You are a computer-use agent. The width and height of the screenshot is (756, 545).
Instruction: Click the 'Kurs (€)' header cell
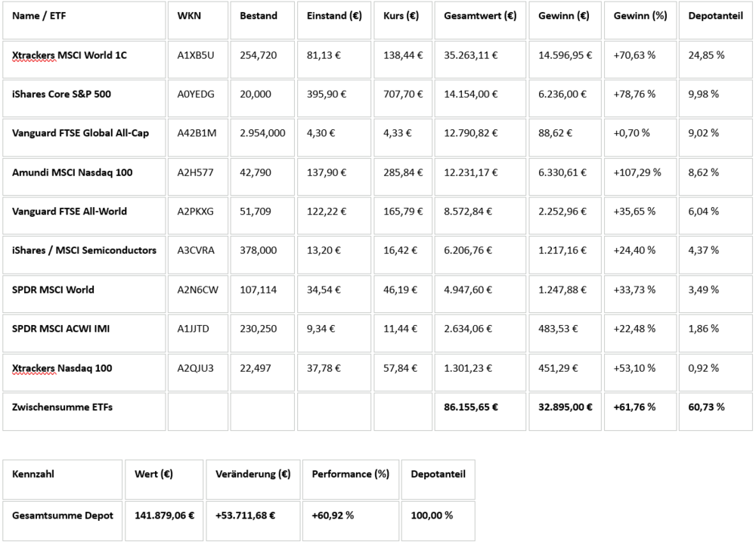click(403, 20)
